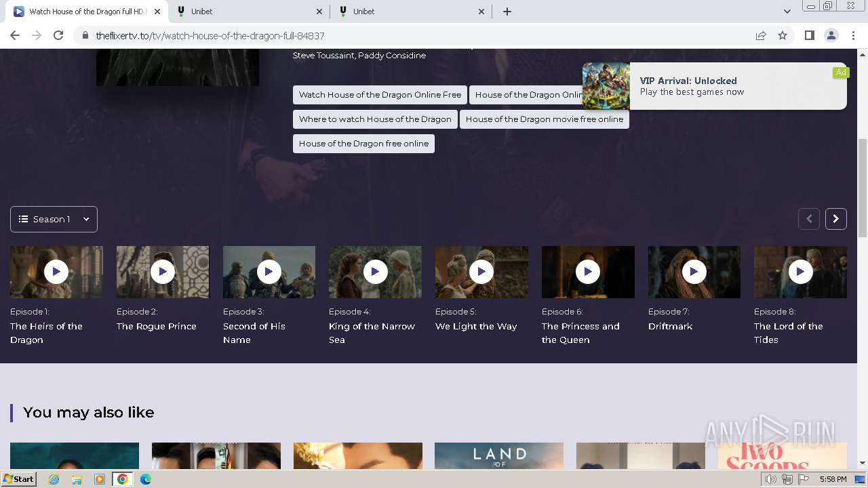The image size is (868, 488).
Task: Open the VIP Arrival: Unlocked ad
Action: (715, 86)
